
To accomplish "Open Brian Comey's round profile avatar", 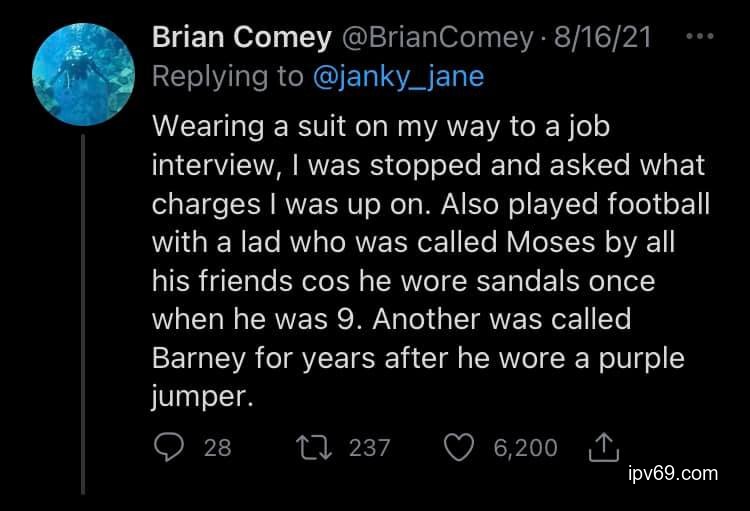I will click(83, 71).
